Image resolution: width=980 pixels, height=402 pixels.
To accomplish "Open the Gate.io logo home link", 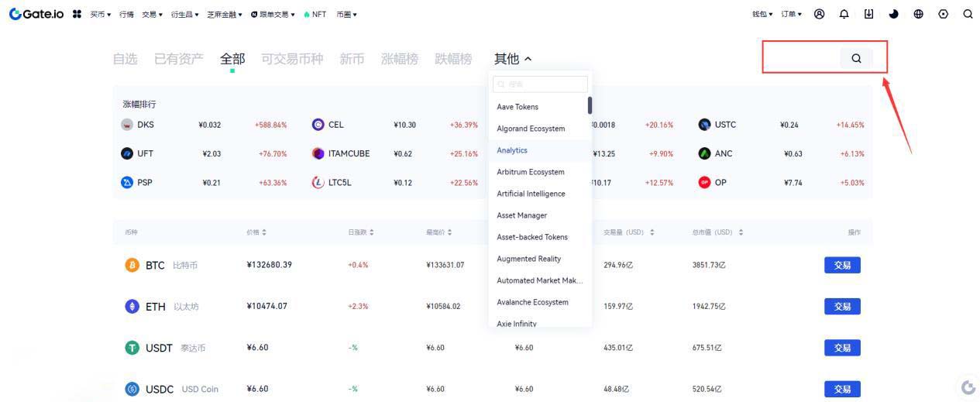I will [x=36, y=14].
